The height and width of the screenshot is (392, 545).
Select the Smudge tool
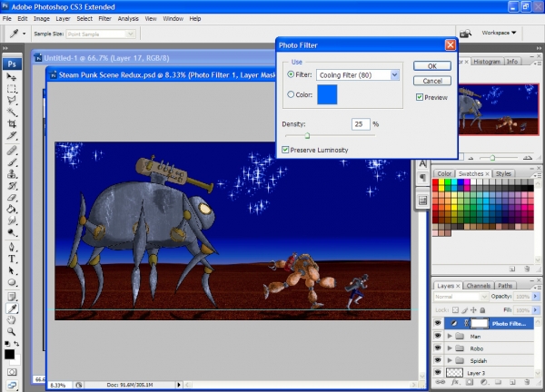(12, 220)
